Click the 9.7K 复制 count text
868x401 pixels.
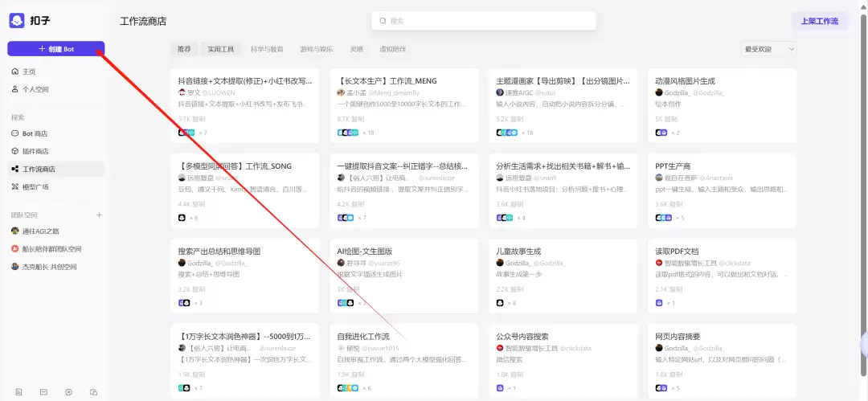(x=191, y=119)
